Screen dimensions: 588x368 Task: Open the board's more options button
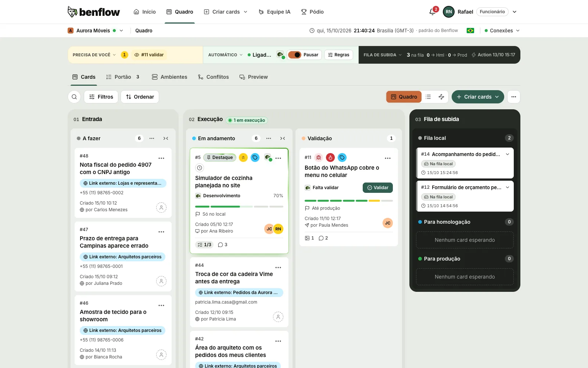click(514, 97)
